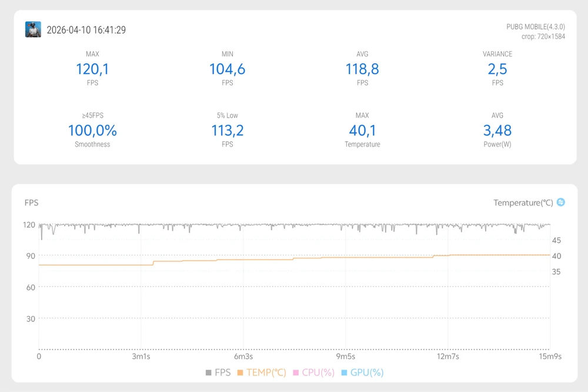Click the crop: 720×1584 resolution text
588x392 pixels.
[543, 36]
